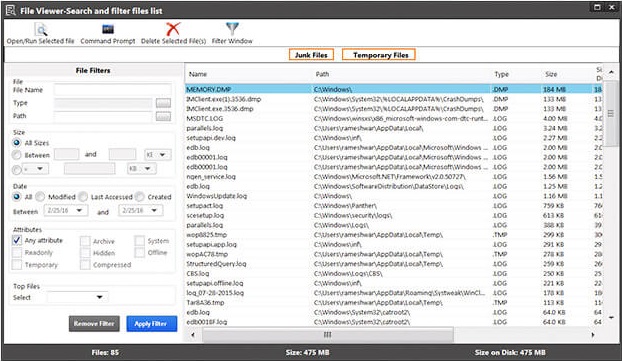Click the Between maximum size field
Viewport: 622px width, 361px height.
[x=123, y=154]
